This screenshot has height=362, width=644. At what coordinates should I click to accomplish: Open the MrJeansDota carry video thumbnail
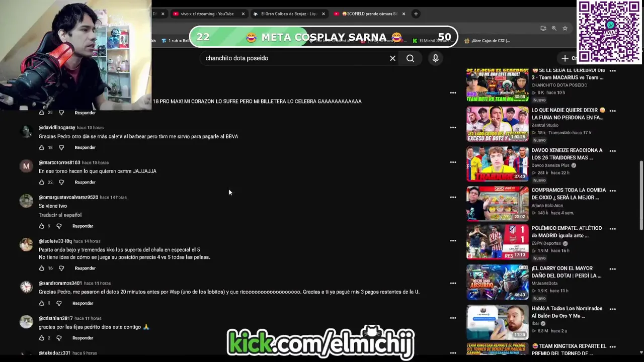[x=497, y=282]
